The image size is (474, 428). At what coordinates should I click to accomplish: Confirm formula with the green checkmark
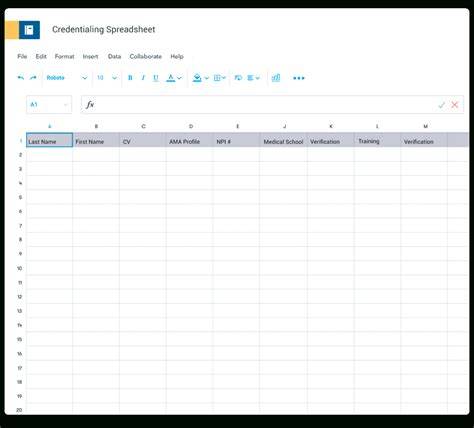[442, 105]
